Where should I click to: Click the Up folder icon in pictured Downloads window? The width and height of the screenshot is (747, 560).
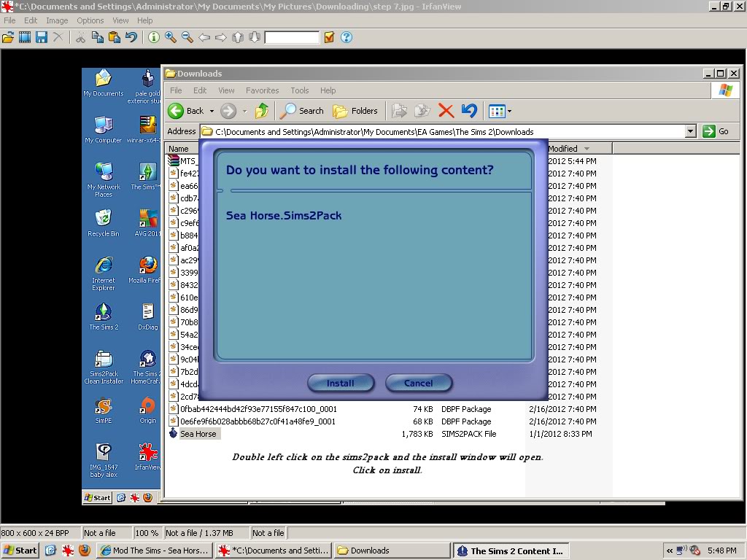tap(261, 111)
